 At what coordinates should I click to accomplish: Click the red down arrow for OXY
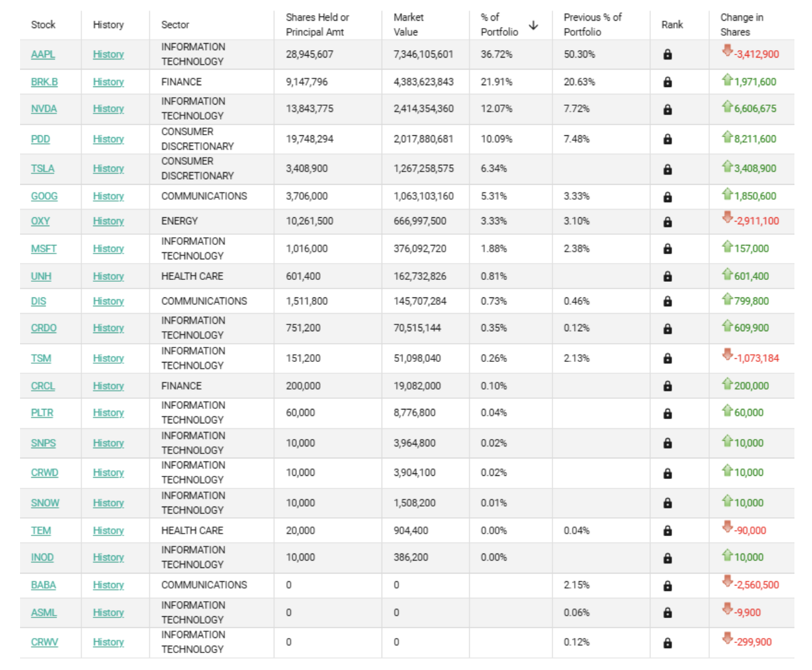pyautogui.click(x=727, y=217)
